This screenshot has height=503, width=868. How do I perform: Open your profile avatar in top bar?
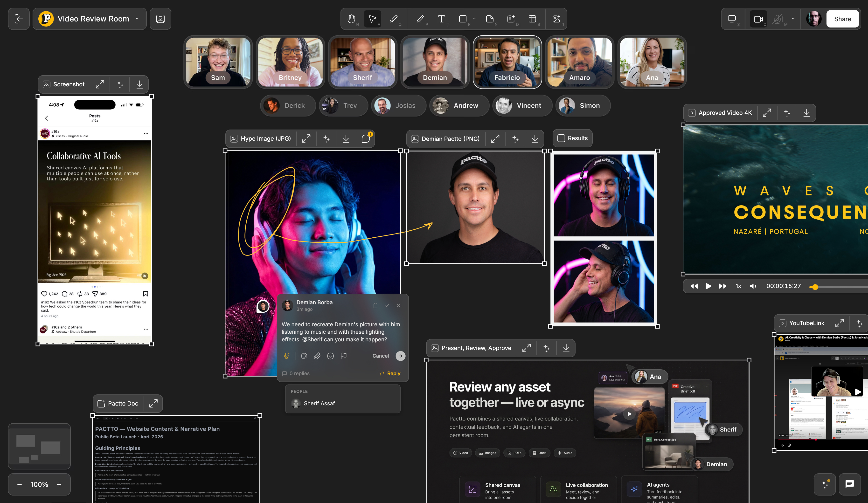(814, 19)
